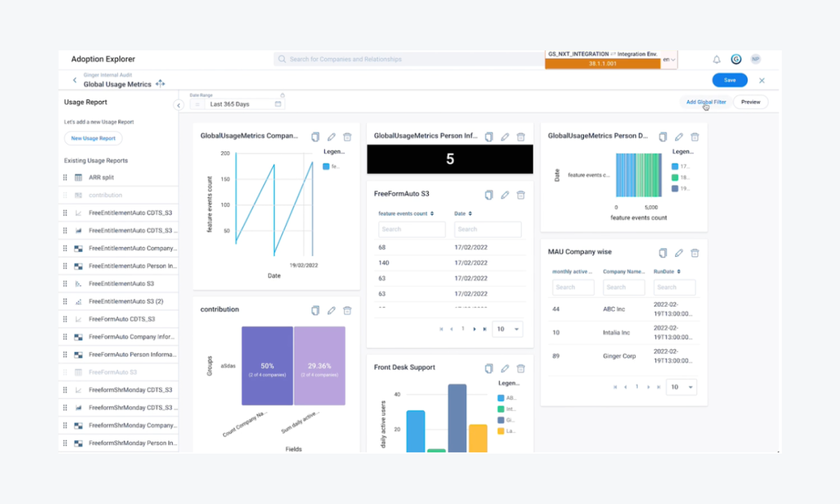This screenshot has height=504, width=840.
Task: Delete the MAU Company wise widget via trash icon
Action: 694,253
